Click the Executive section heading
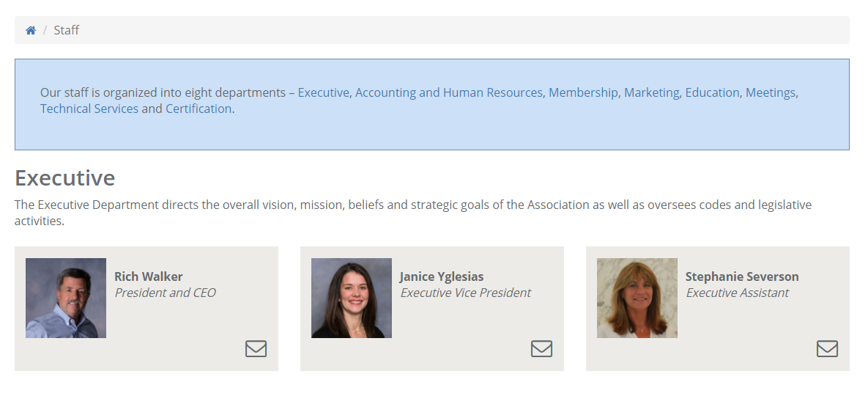Image resolution: width=868 pixels, height=396 pixels. click(65, 178)
